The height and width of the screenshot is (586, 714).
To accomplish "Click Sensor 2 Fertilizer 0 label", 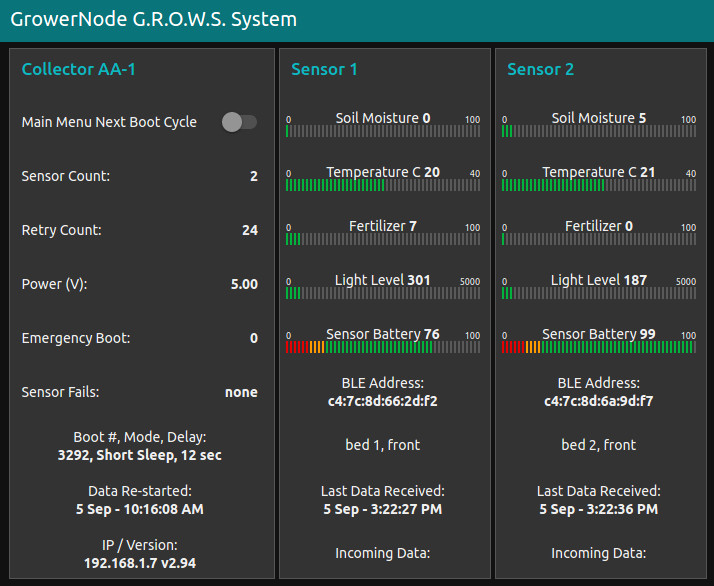I will (599, 226).
